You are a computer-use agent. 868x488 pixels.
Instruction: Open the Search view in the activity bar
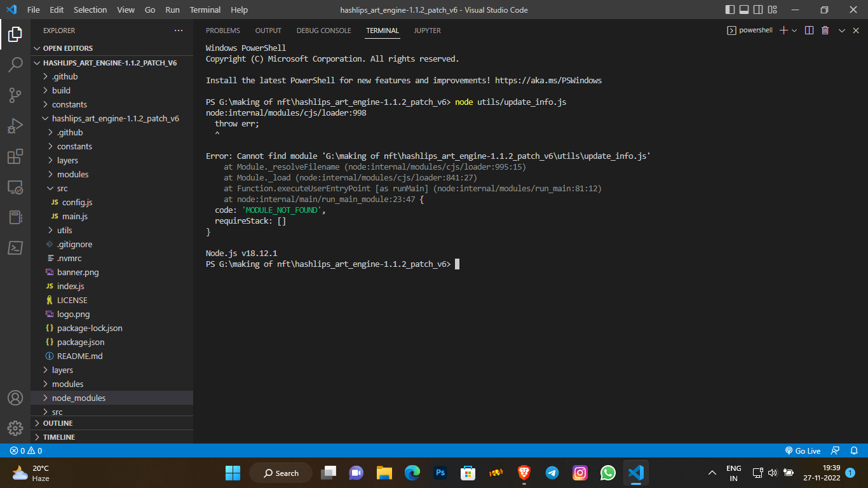15,64
